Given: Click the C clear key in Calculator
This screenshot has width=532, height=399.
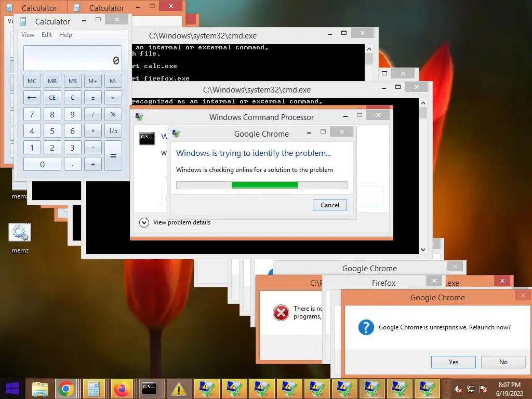Looking at the screenshot, I should tap(73, 98).
